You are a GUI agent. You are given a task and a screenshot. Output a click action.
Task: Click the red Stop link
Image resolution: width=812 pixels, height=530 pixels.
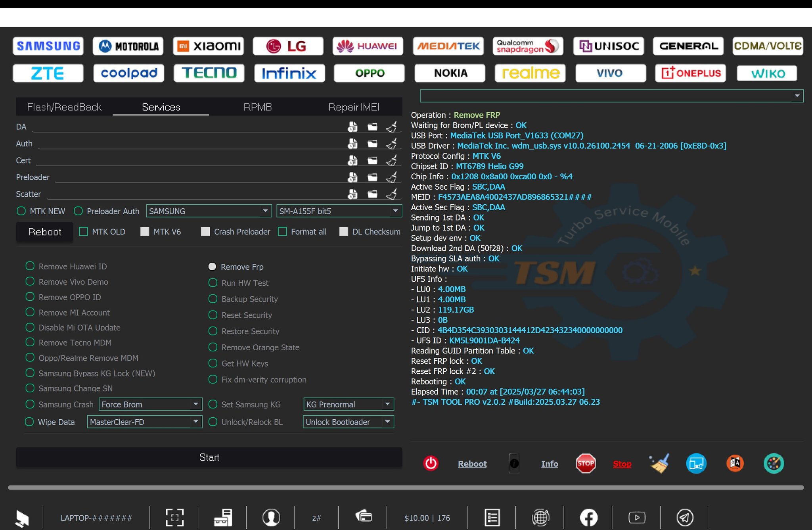pos(622,464)
